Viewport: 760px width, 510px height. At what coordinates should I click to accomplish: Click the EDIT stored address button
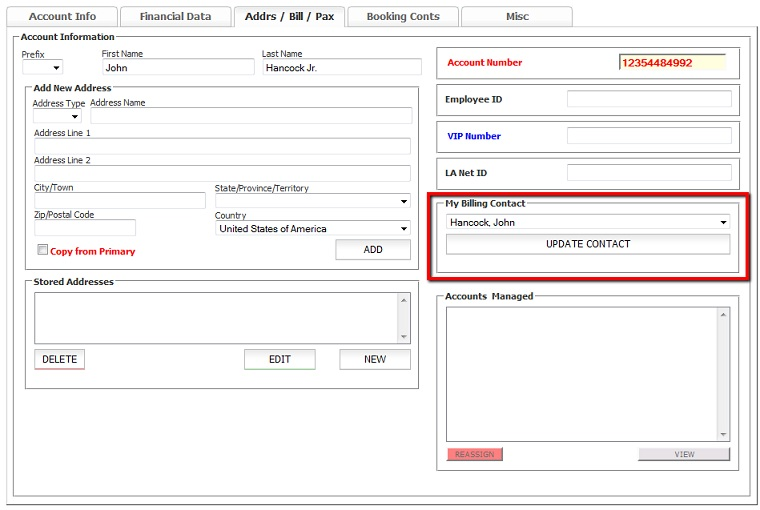click(x=279, y=359)
